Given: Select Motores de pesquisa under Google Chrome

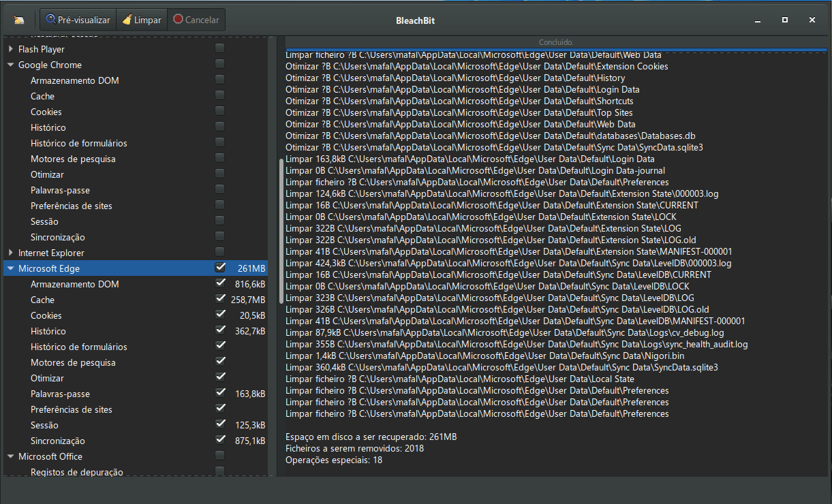Looking at the screenshot, I should tap(73, 159).
